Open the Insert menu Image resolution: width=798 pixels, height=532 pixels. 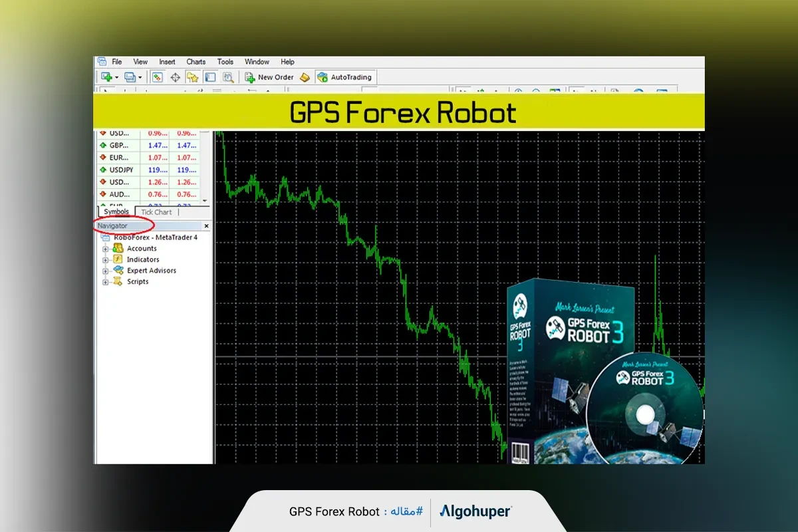pyautogui.click(x=168, y=62)
